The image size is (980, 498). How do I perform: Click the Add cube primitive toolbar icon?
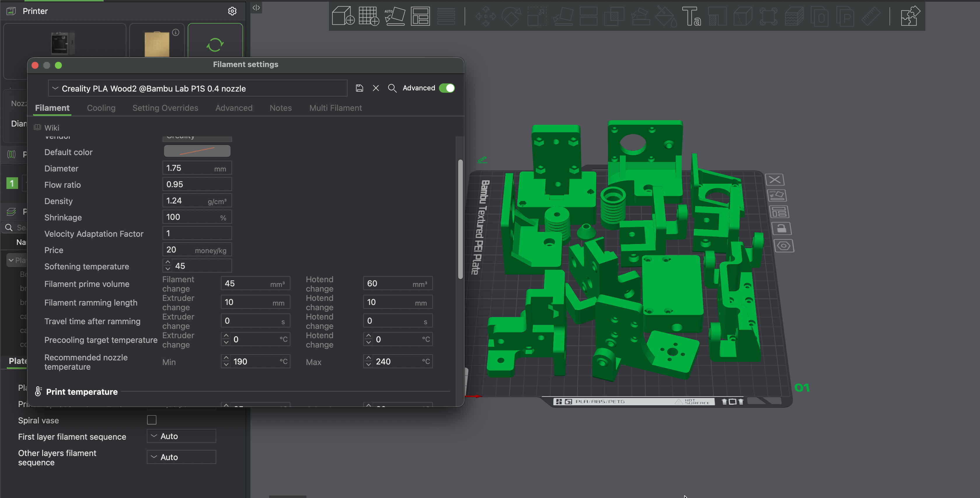point(343,16)
